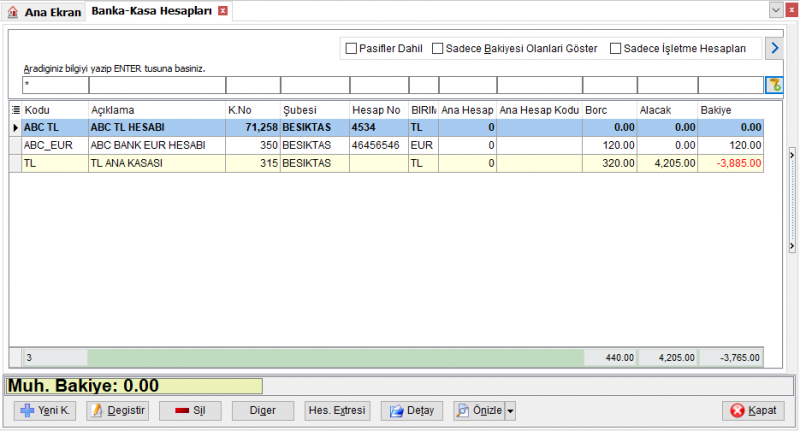Click the Degistir pencil button
800x431 pixels.
click(117, 410)
